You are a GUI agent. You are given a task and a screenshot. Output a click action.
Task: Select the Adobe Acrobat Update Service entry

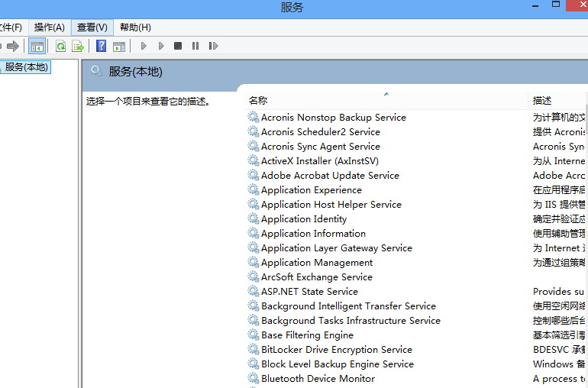(330, 176)
